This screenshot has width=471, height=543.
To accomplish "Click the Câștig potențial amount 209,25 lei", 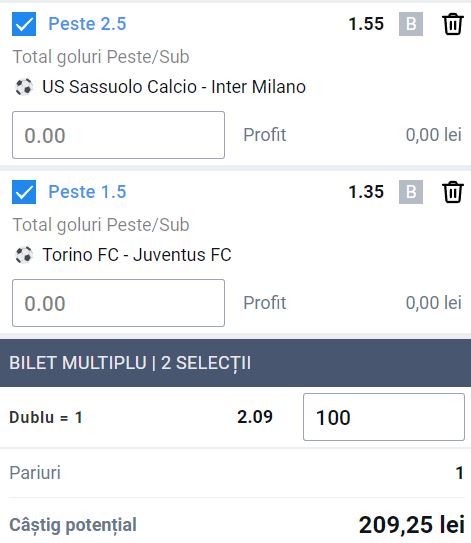I will 411,525.
